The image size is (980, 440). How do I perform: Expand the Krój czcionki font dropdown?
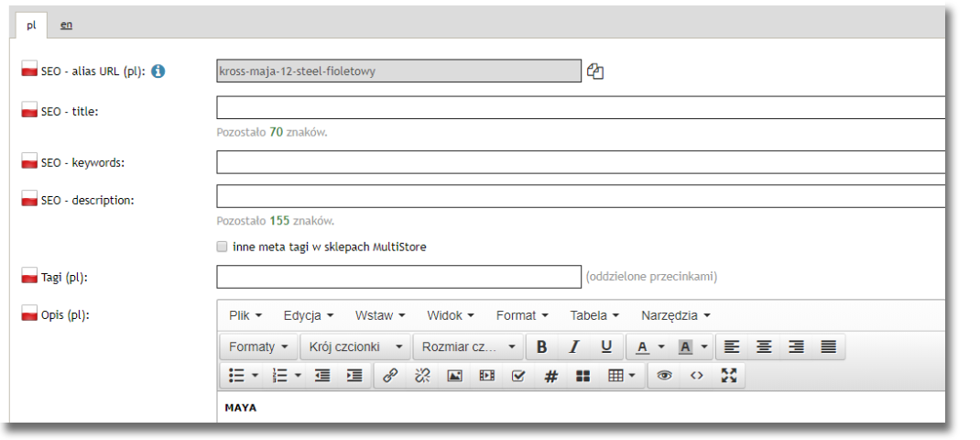356,347
